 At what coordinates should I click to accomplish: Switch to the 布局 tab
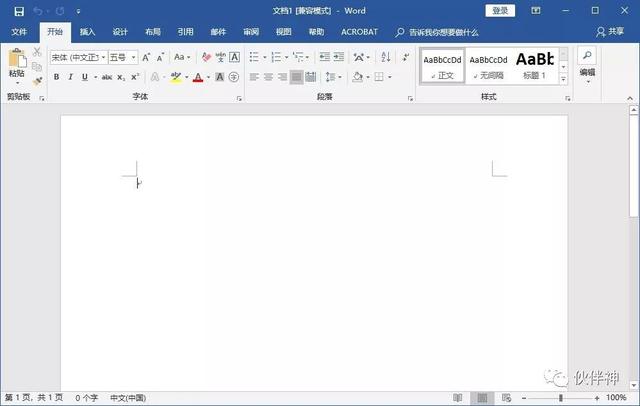coord(153,32)
